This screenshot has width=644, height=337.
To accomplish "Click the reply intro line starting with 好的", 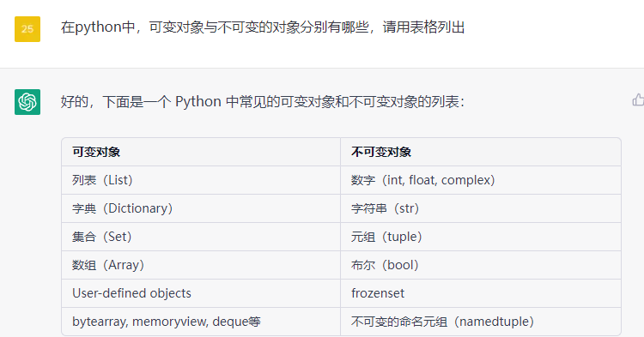I will point(263,101).
